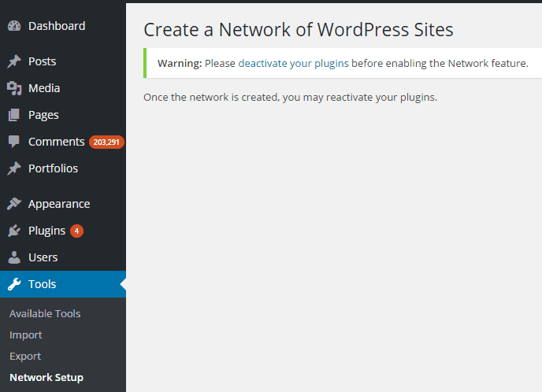
Task: Open the Dashboard menu item
Action: (x=57, y=26)
